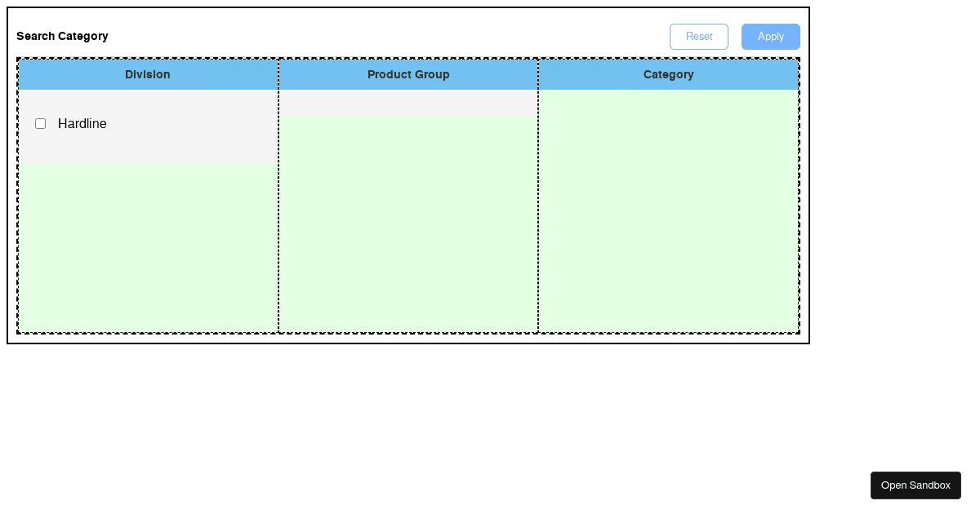Click the Reset button

(699, 37)
